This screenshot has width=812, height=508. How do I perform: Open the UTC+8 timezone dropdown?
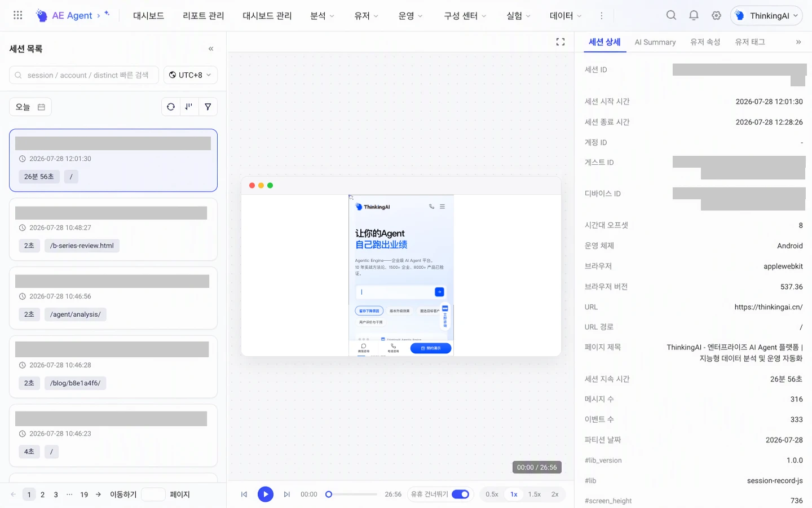[191, 75]
